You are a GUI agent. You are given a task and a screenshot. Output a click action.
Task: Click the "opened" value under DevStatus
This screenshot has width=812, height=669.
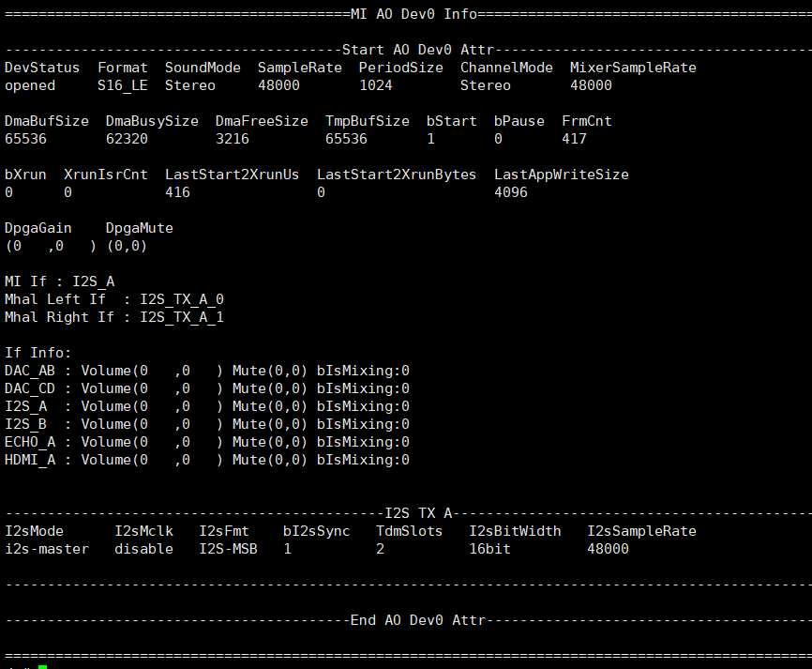[x=30, y=85]
